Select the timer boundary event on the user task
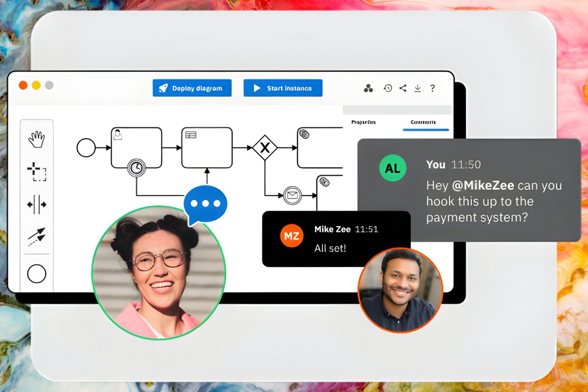Screen dimensions: 588x392 [136, 168]
